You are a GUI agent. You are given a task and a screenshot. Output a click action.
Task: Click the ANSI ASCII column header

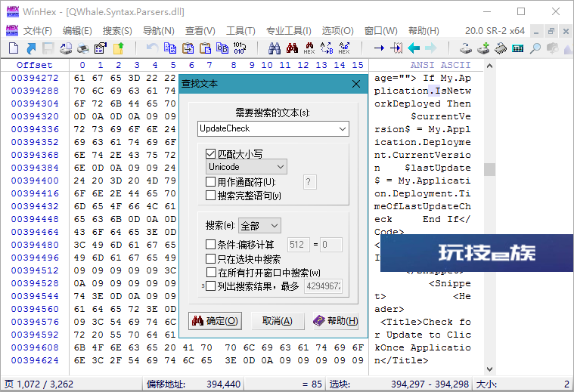pyautogui.click(x=440, y=65)
